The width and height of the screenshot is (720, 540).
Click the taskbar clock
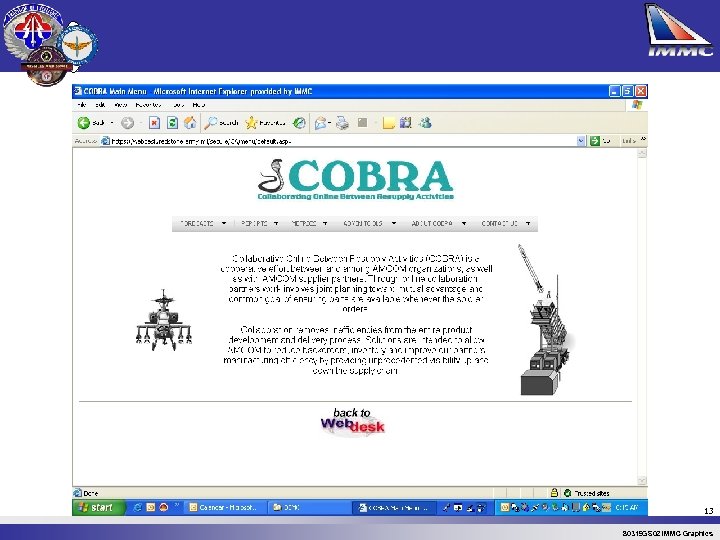627,507
